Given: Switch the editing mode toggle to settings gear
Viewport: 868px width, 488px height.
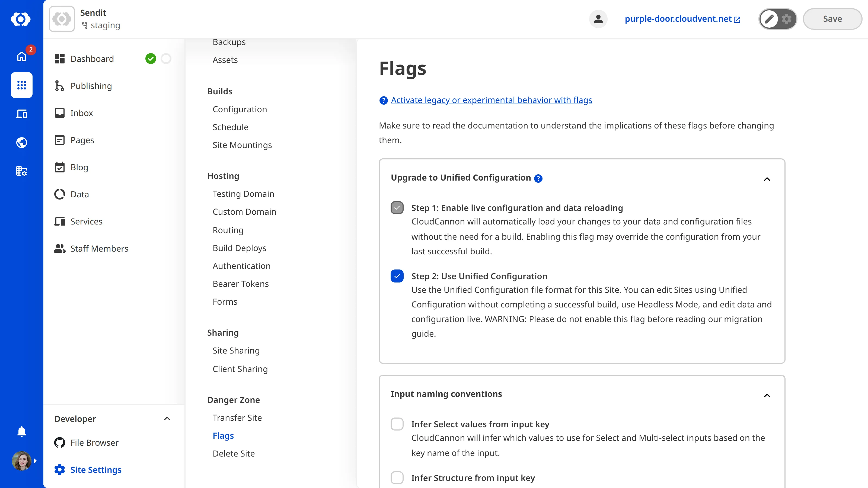Looking at the screenshot, I should pos(786,19).
